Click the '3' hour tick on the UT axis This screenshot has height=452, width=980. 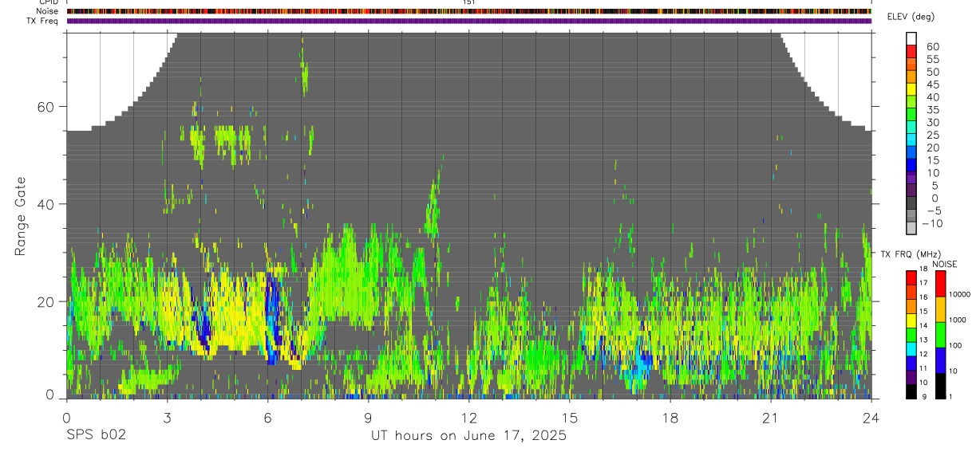point(167,417)
